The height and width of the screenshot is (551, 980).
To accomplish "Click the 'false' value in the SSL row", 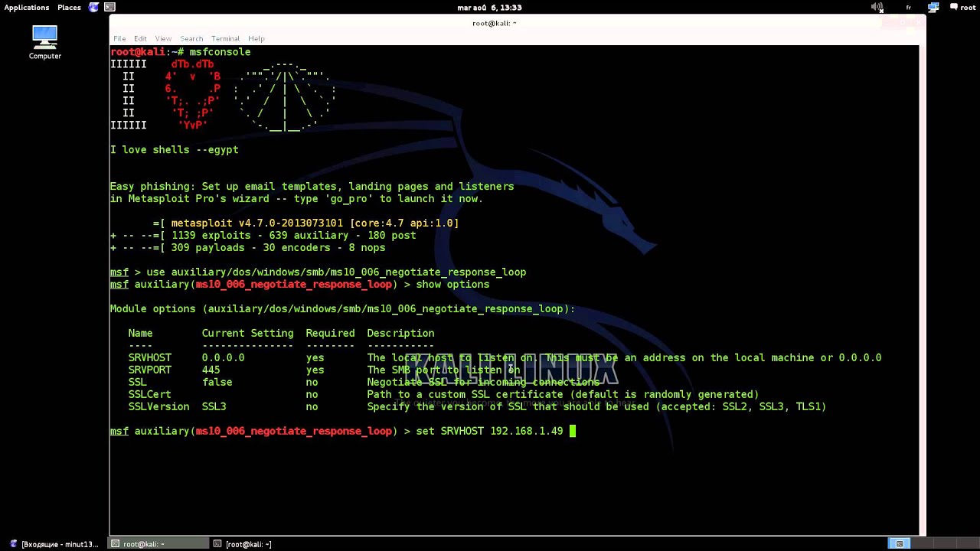I will tap(217, 382).
